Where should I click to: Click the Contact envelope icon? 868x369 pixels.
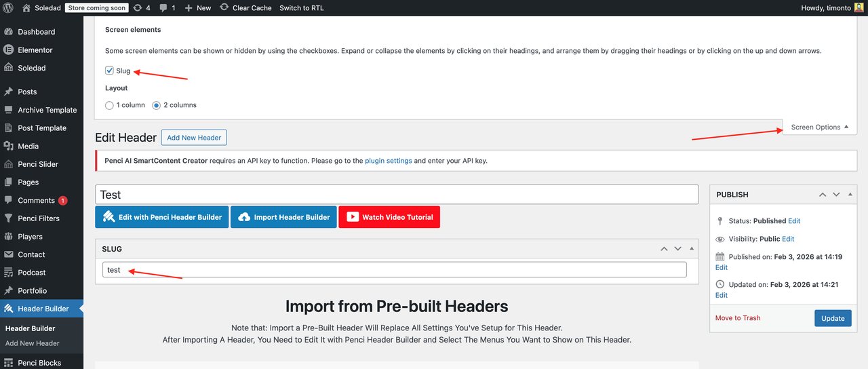[x=9, y=254]
